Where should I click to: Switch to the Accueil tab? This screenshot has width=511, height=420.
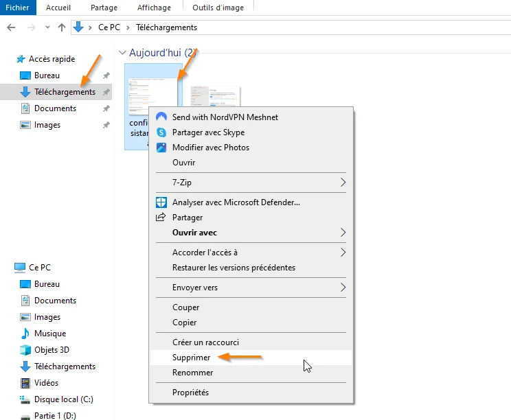coord(58,8)
